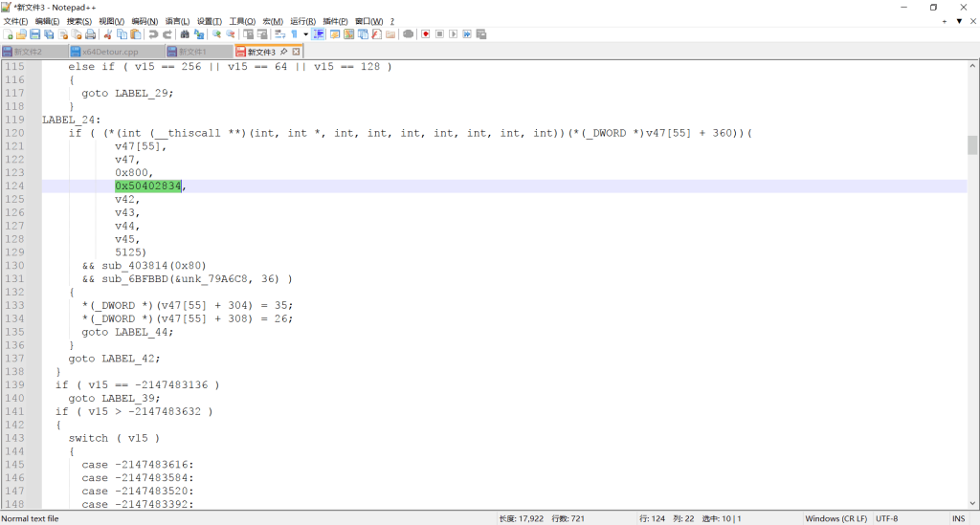Open the 视图(V) menu
The image size is (980, 525).
tap(111, 21)
